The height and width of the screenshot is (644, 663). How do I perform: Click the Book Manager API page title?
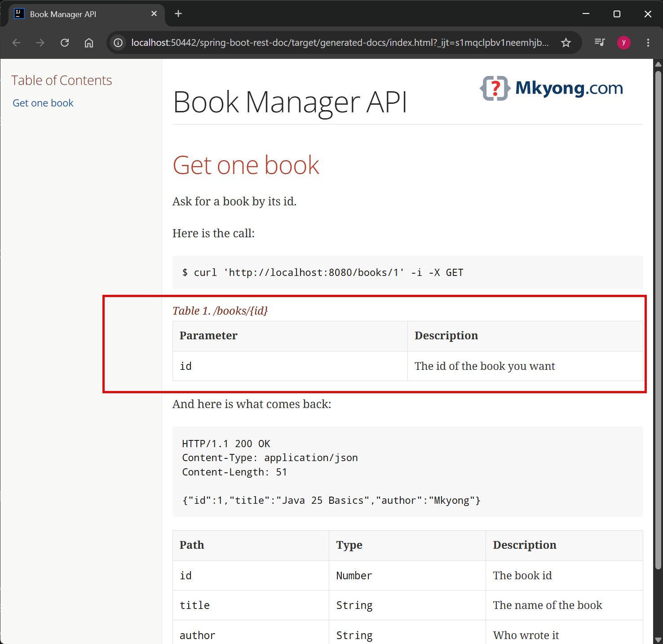click(290, 102)
